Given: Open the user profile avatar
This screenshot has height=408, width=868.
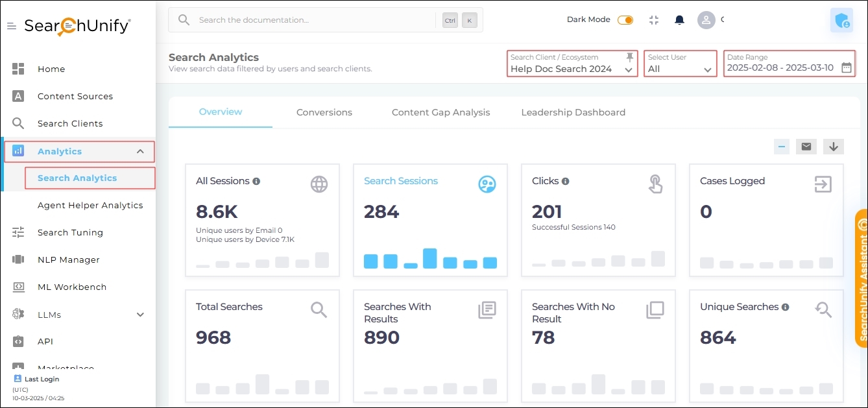Looking at the screenshot, I should (x=706, y=20).
